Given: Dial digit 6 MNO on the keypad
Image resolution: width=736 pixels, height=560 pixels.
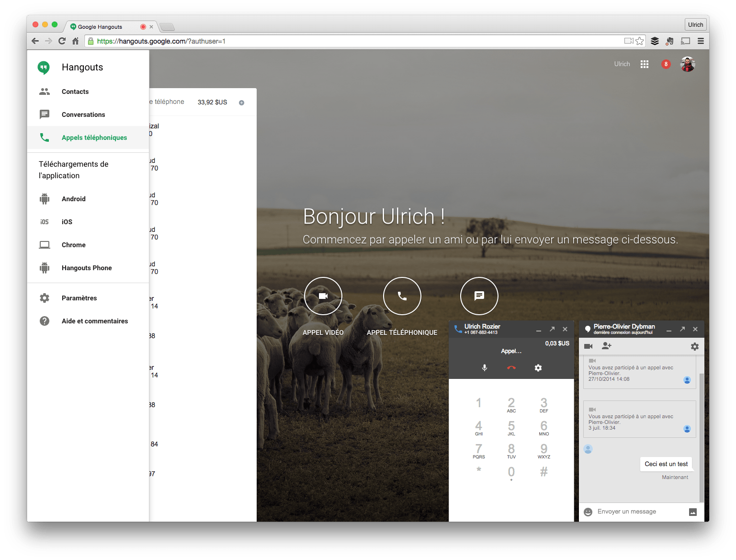Looking at the screenshot, I should pyautogui.click(x=544, y=428).
